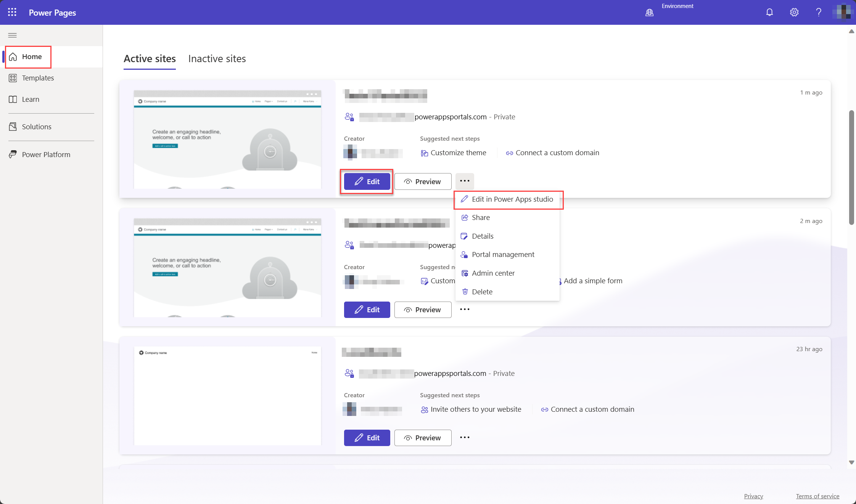
Task: Switch to Active sites tab
Action: tap(150, 58)
